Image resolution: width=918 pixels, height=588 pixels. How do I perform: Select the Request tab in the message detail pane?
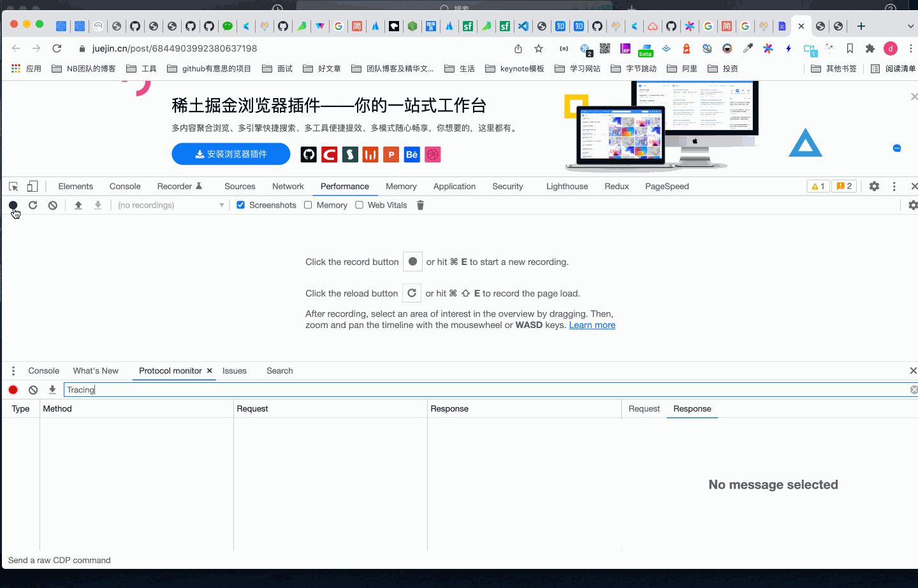pyautogui.click(x=644, y=409)
